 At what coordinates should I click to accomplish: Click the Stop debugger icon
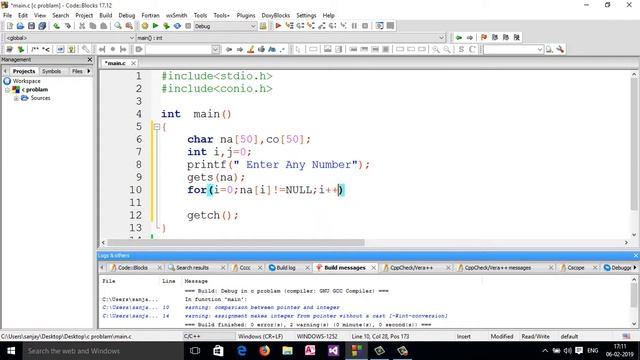point(365,26)
